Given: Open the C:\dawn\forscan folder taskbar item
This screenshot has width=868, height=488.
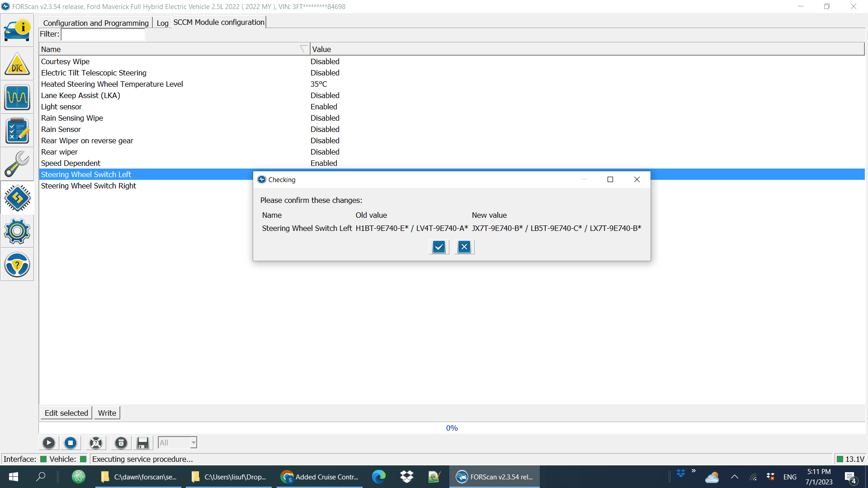Looking at the screenshot, I should coord(138,477).
